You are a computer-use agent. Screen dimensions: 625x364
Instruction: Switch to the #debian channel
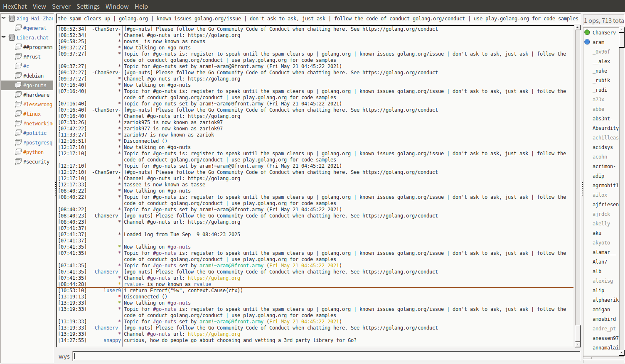(33, 76)
